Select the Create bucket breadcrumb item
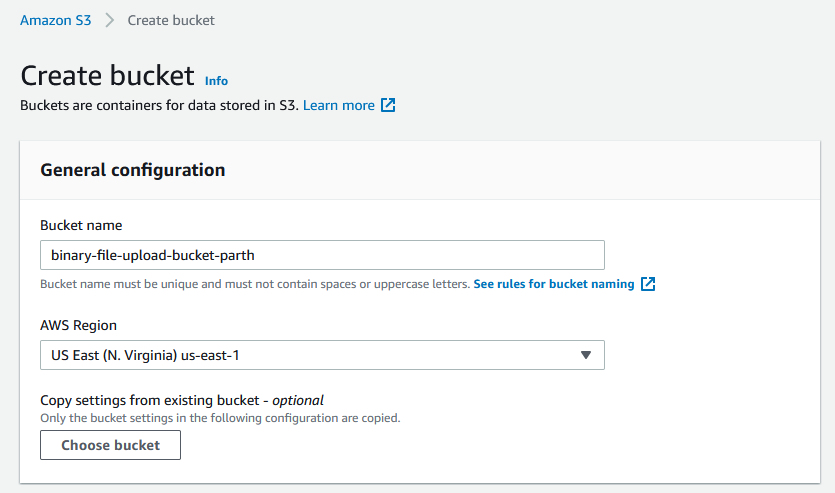 point(171,20)
